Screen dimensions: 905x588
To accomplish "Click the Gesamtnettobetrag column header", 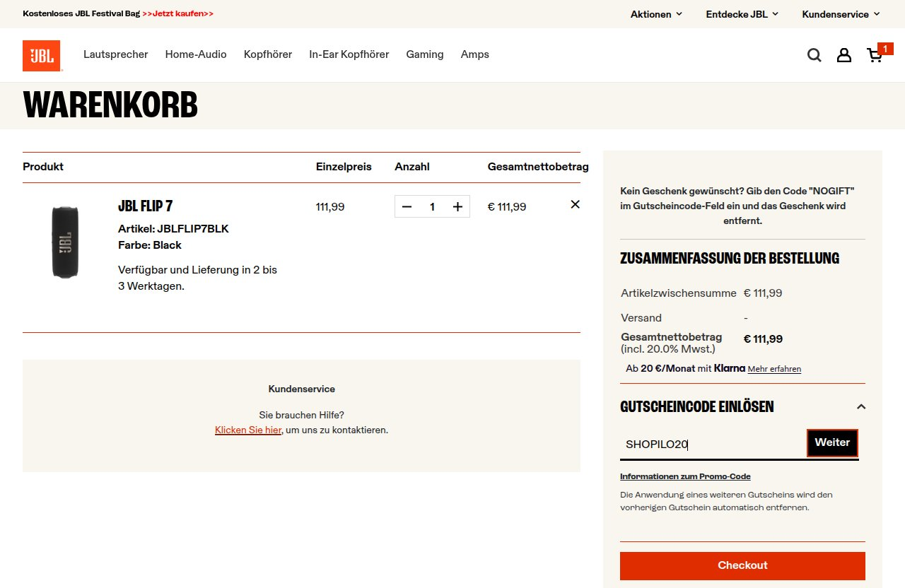I will pyautogui.click(x=538, y=167).
